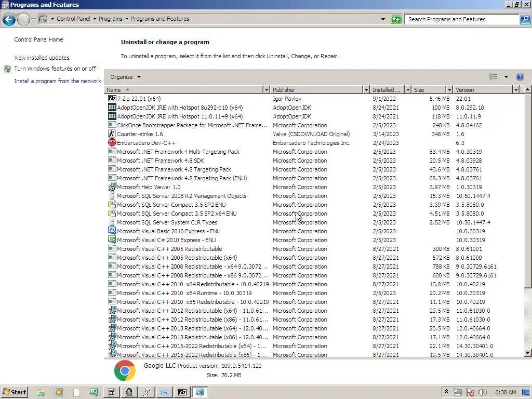Screen dimensions: 532x399
Task: Click the 7-Zip program icon in list
Action: [112, 98]
